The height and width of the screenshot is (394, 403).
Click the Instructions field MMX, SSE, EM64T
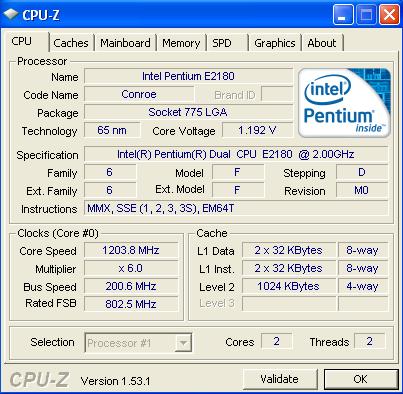(x=236, y=208)
